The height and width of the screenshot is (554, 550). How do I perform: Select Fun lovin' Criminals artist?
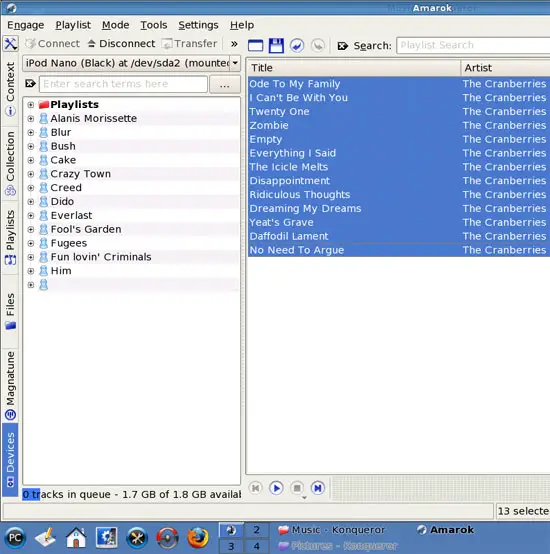tap(101, 257)
